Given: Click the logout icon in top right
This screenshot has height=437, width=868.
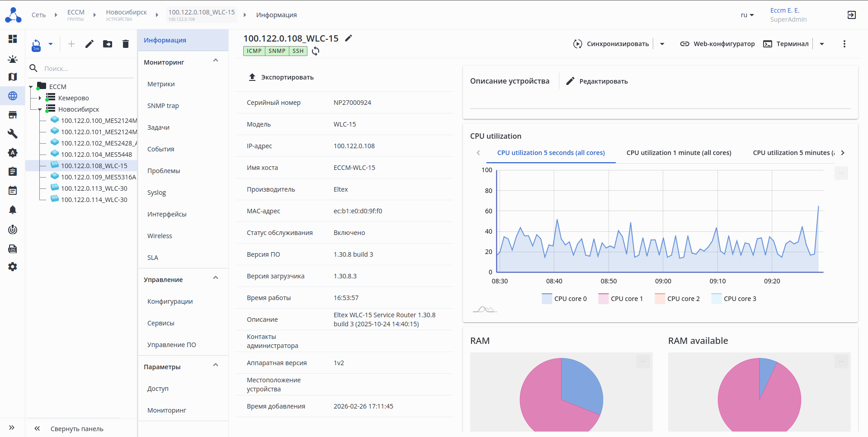Looking at the screenshot, I should click(x=851, y=15).
